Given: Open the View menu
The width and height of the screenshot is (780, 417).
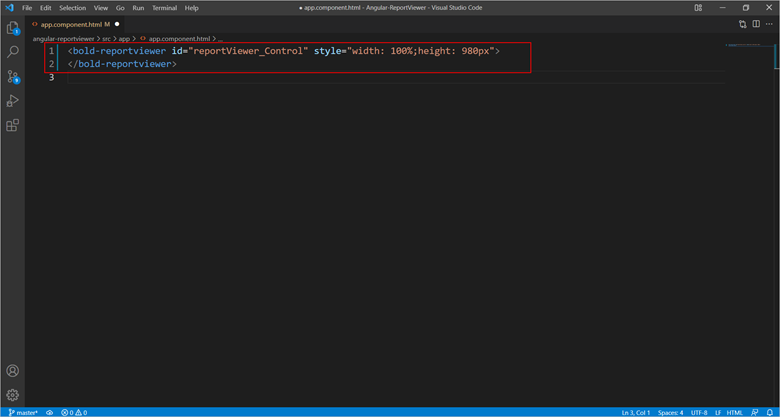Looking at the screenshot, I should pyautogui.click(x=101, y=8).
